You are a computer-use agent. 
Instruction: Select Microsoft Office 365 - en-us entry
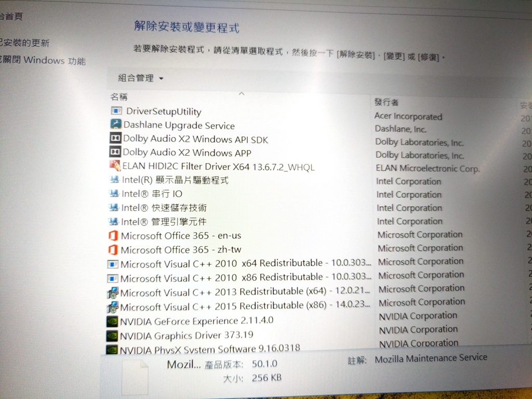(181, 236)
